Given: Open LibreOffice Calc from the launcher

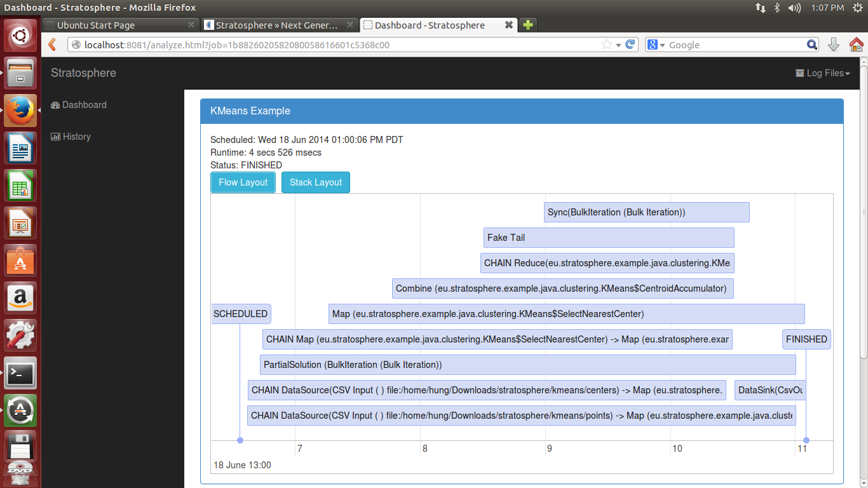Looking at the screenshot, I should pyautogui.click(x=20, y=186).
